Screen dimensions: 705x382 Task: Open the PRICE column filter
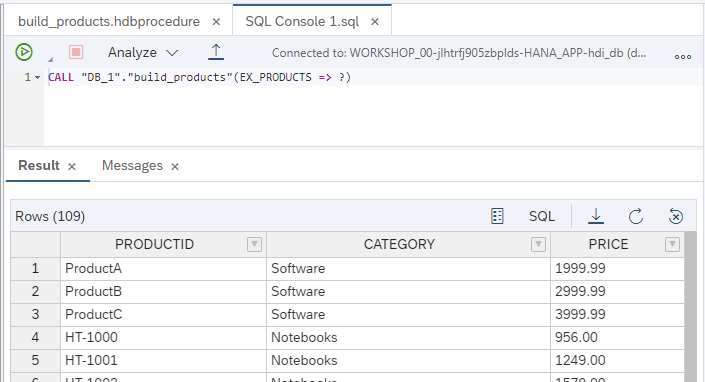click(x=672, y=244)
